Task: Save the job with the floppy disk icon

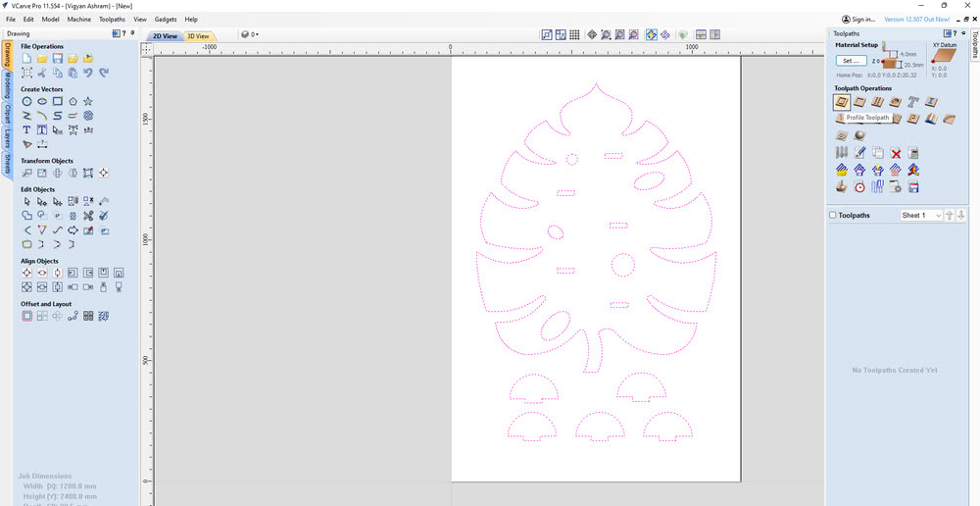Action: (58, 58)
